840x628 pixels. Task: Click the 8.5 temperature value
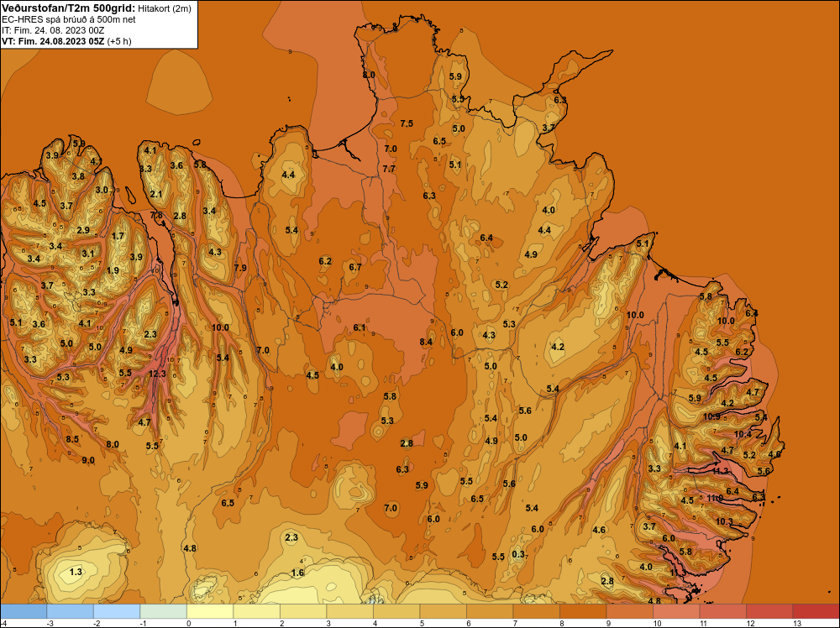point(72,439)
